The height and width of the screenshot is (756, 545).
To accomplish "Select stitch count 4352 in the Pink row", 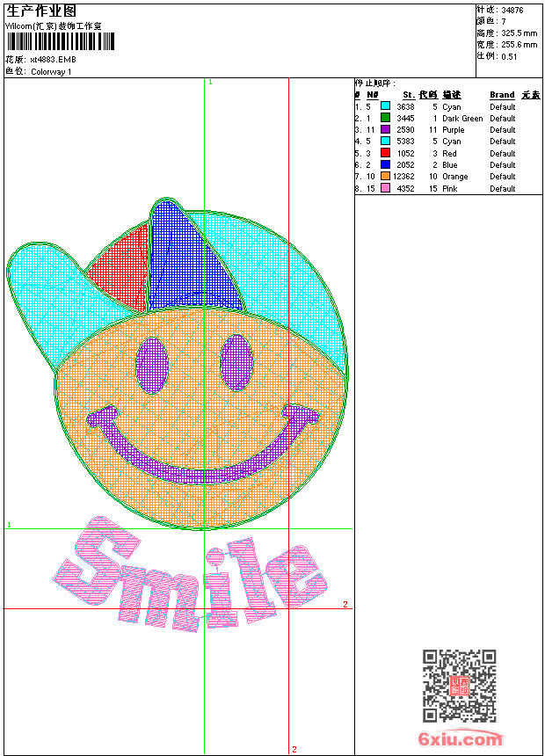I will click(405, 188).
